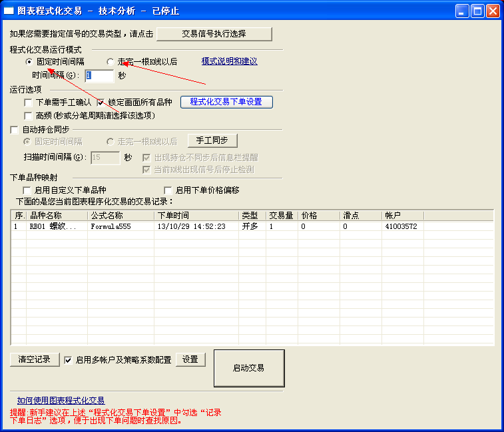Open the 模式说明和建议 link
The width and height of the screenshot is (504, 432).
click(229, 61)
